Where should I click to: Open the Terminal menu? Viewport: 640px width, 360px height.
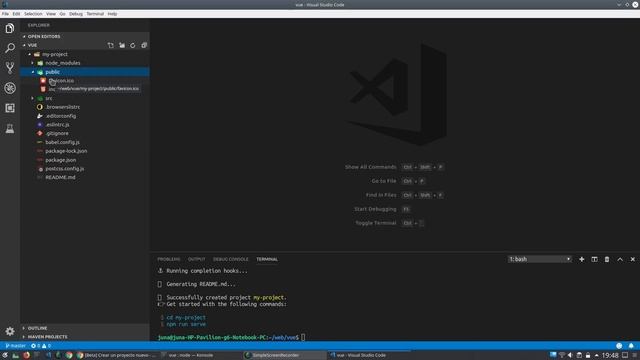click(95, 14)
